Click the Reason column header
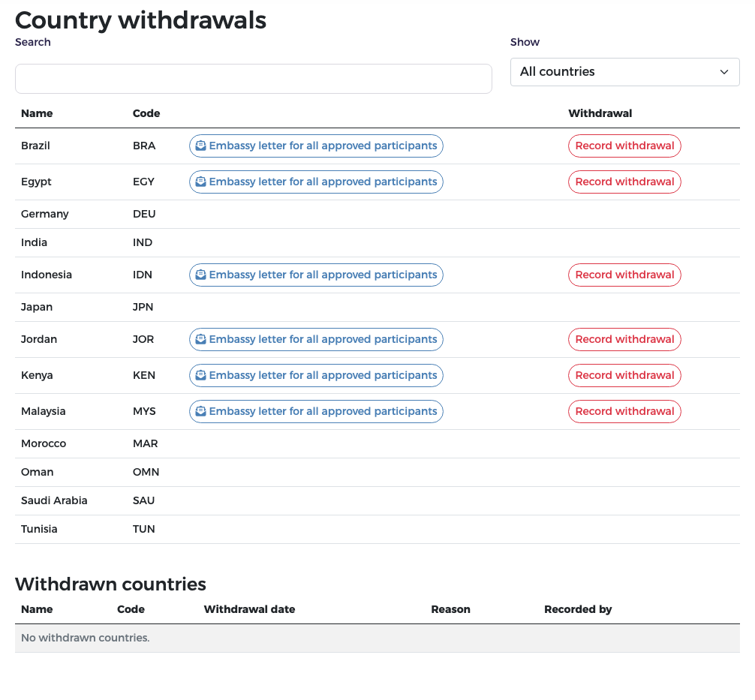This screenshot has height=700, width=755. (x=451, y=609)
